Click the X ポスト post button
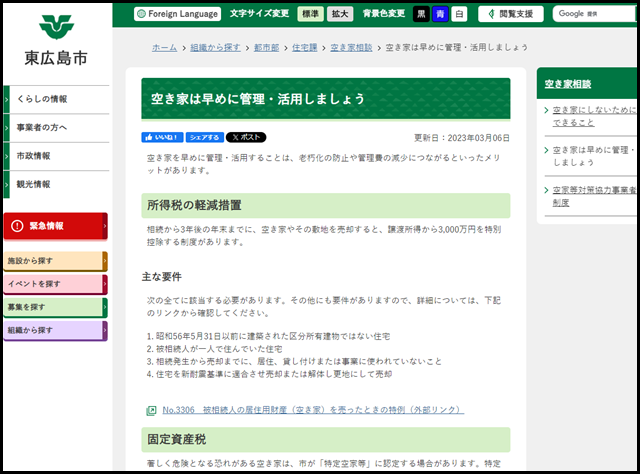Screen dimensions: 640x474 [x=246, y=138]
